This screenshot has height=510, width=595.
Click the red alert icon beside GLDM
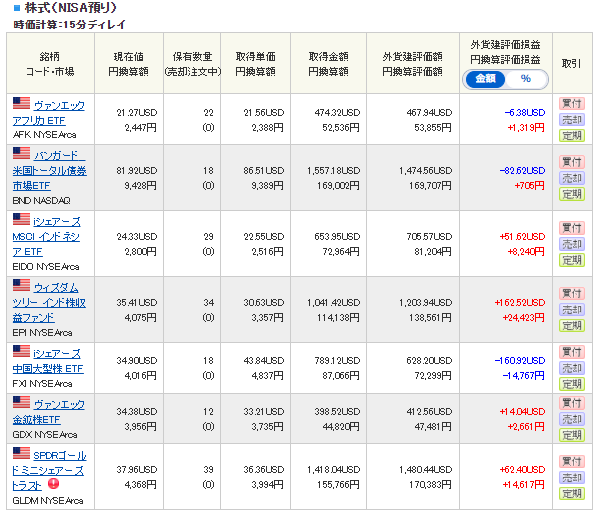coord(54,484)
